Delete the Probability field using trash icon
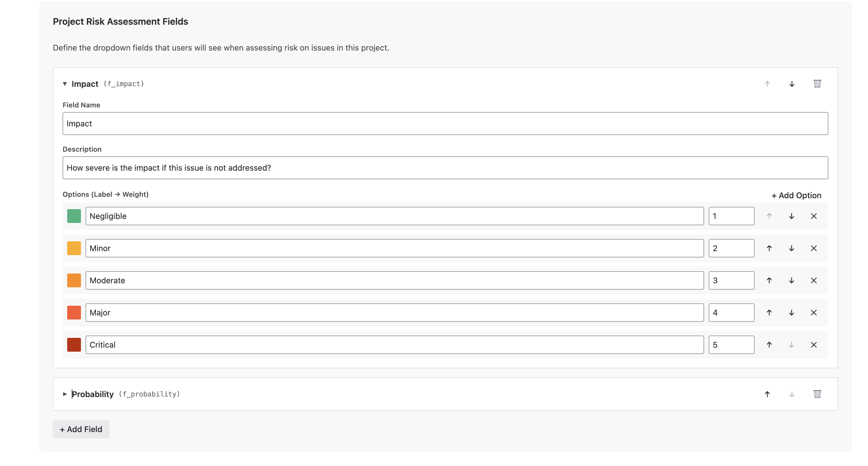868x466 pixels. click(x=817, y=394)
